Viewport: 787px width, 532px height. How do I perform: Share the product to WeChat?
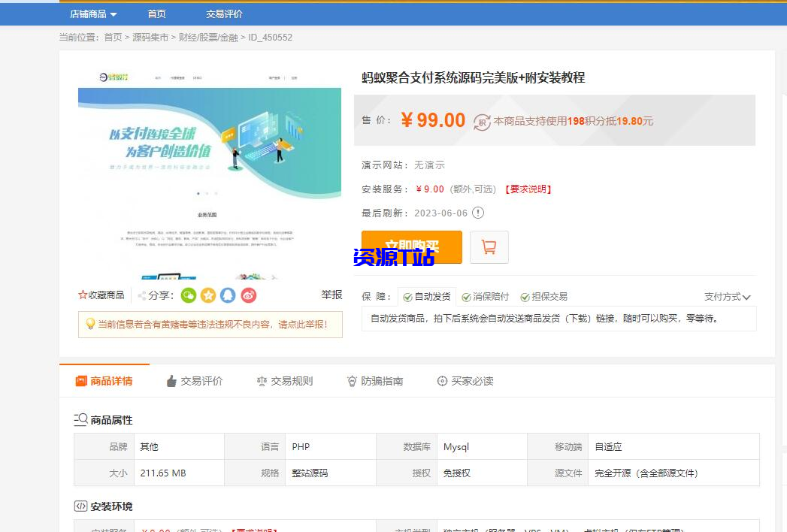click(x=187, y=295)
